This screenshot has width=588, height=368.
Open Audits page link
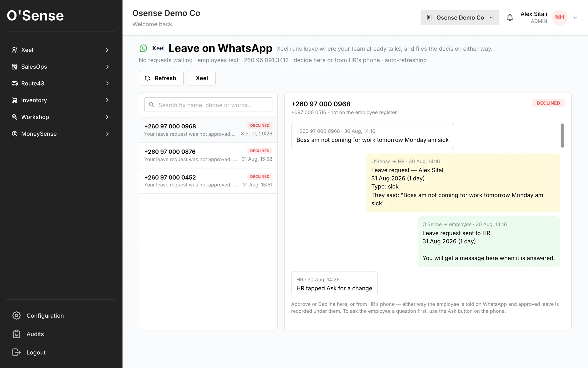35,334
